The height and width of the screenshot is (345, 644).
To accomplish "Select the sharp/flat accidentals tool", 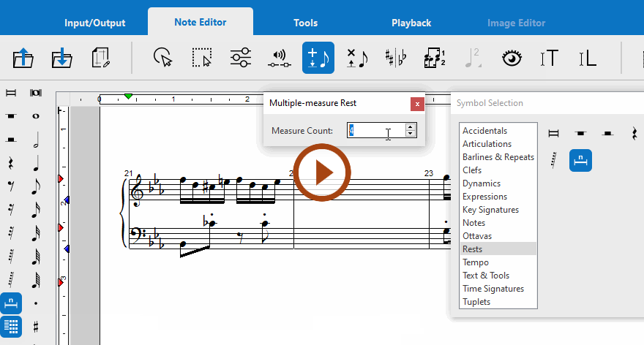I will tap(396, 58).
